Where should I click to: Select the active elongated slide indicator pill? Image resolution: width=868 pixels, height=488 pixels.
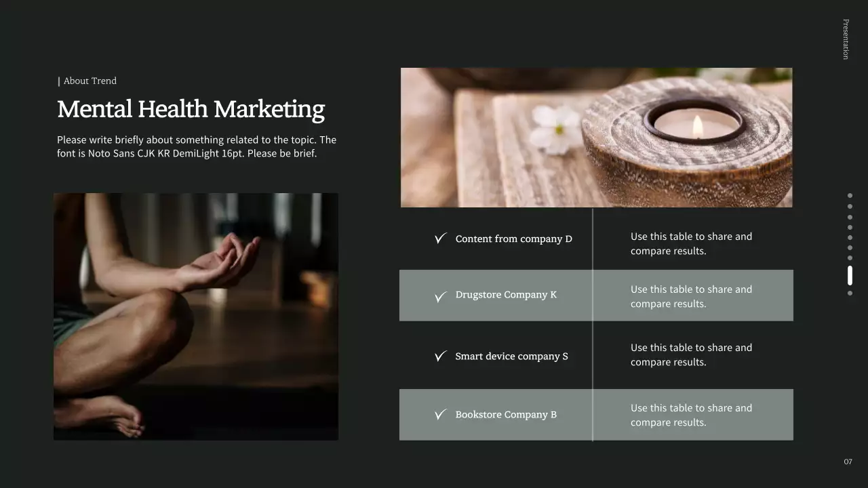(850, 276)
